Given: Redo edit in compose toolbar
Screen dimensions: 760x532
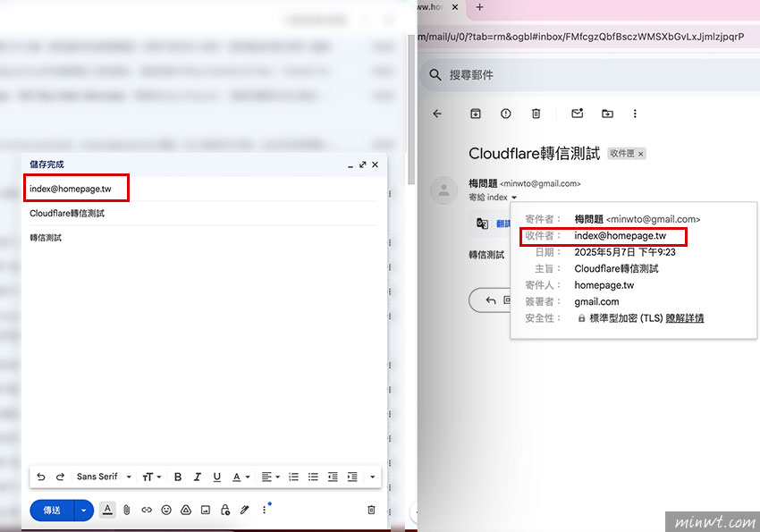Looking at the screenshot, I should click(60, 477).
